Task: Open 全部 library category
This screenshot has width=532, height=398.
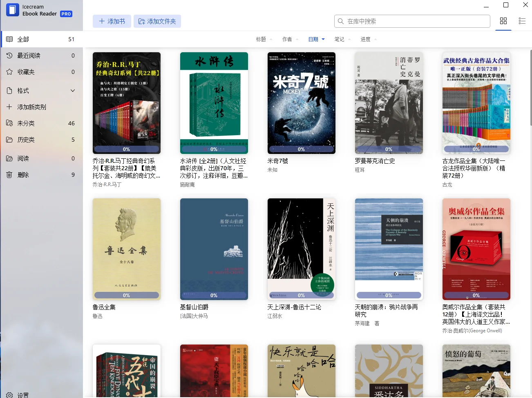Action: coord(41,39)
